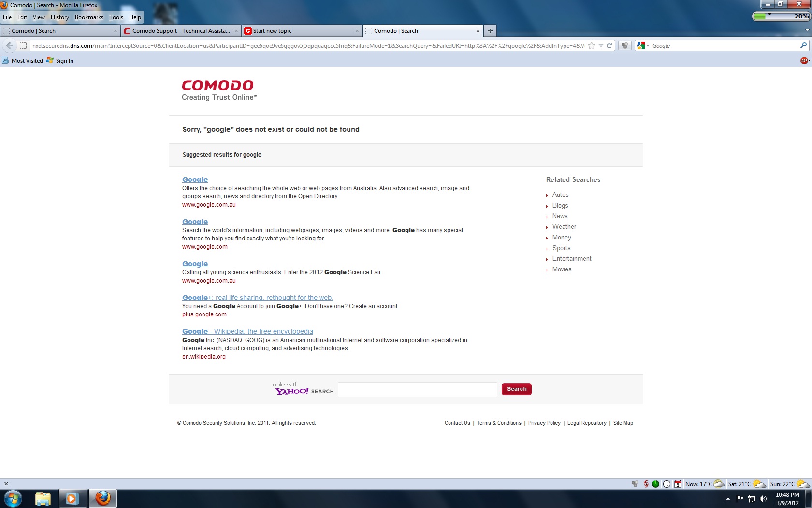Viewport: 812px width, 508px height.
Task: Switch to the Start new topic tab
Action: (x=302, y=30)
